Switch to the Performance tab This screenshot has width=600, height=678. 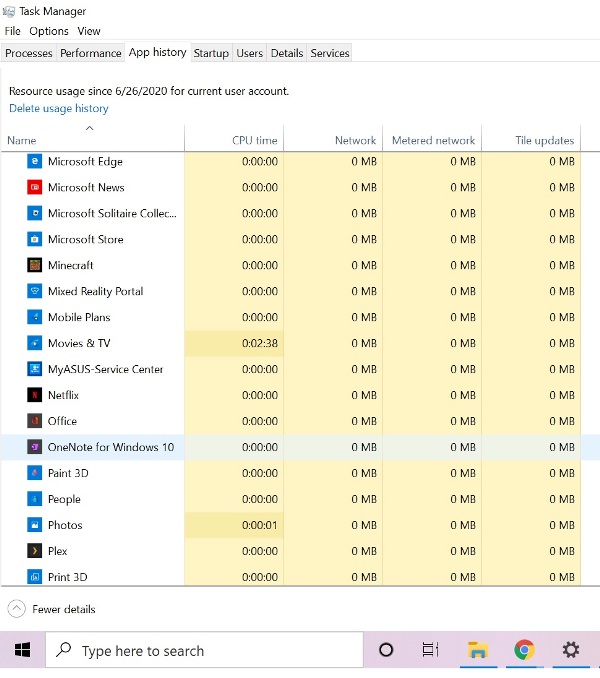[x=90, y=53]
